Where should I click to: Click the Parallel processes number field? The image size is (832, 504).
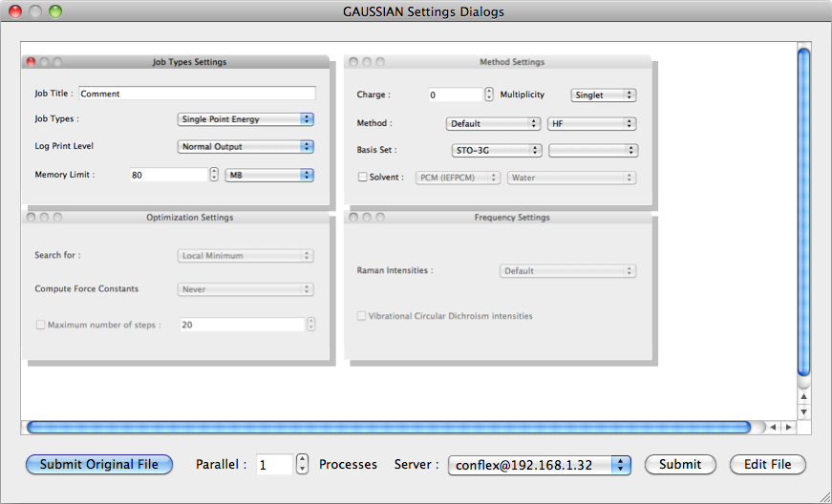[x=274, y=465]
